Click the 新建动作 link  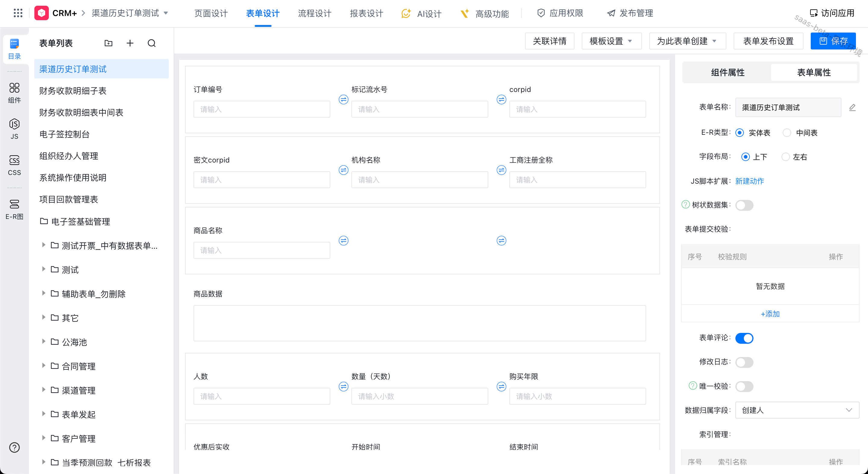click(749, 181)
